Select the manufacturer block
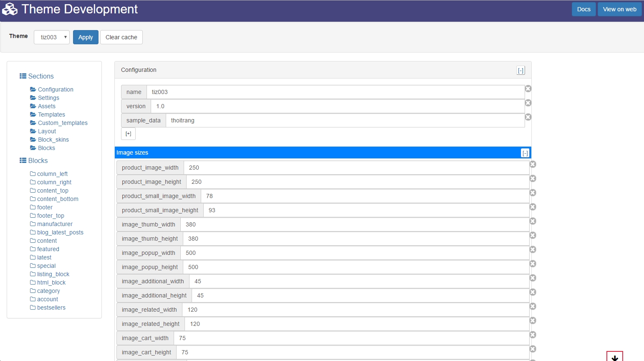 [x=51, y=224]
